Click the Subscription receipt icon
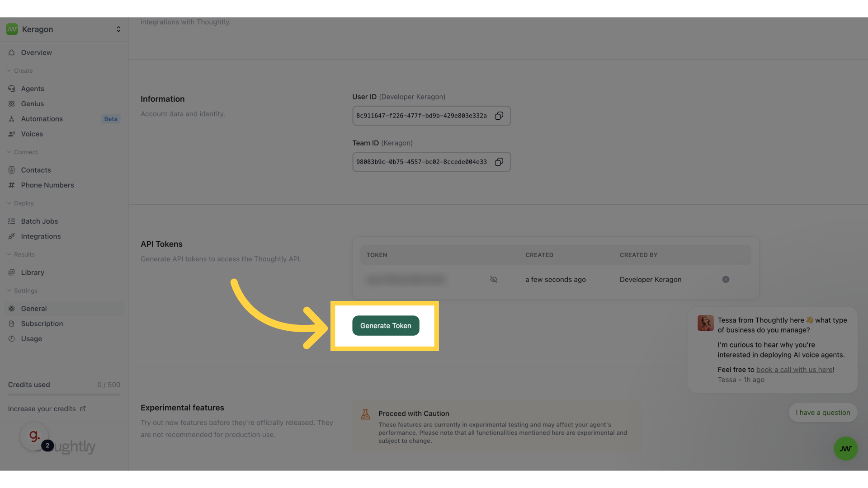 coord(12,324)
